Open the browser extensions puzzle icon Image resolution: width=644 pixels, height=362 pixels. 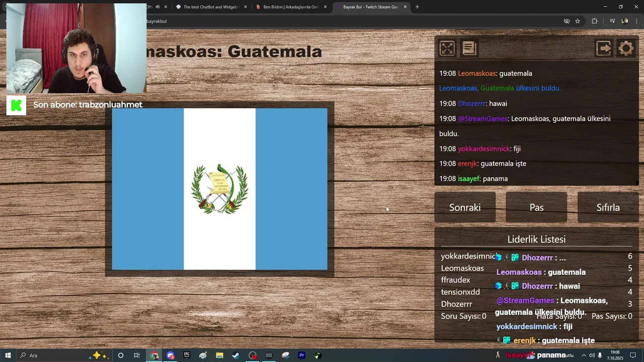(595, 21)
